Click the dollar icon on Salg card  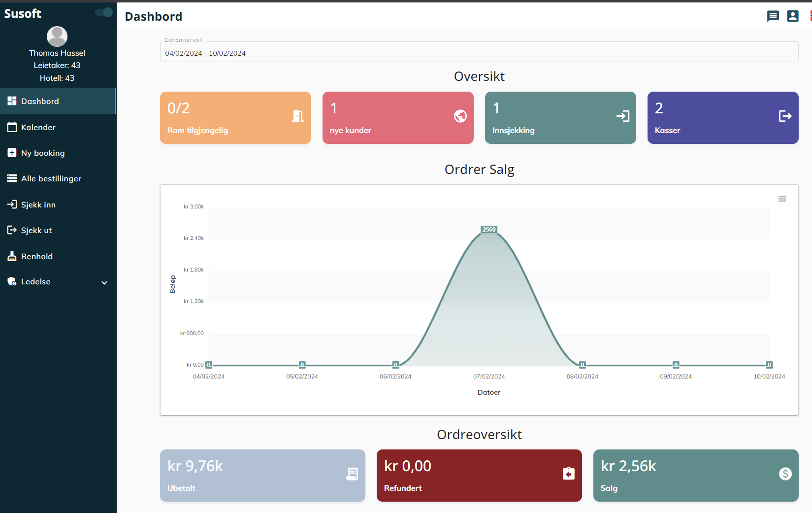[785, 474]
